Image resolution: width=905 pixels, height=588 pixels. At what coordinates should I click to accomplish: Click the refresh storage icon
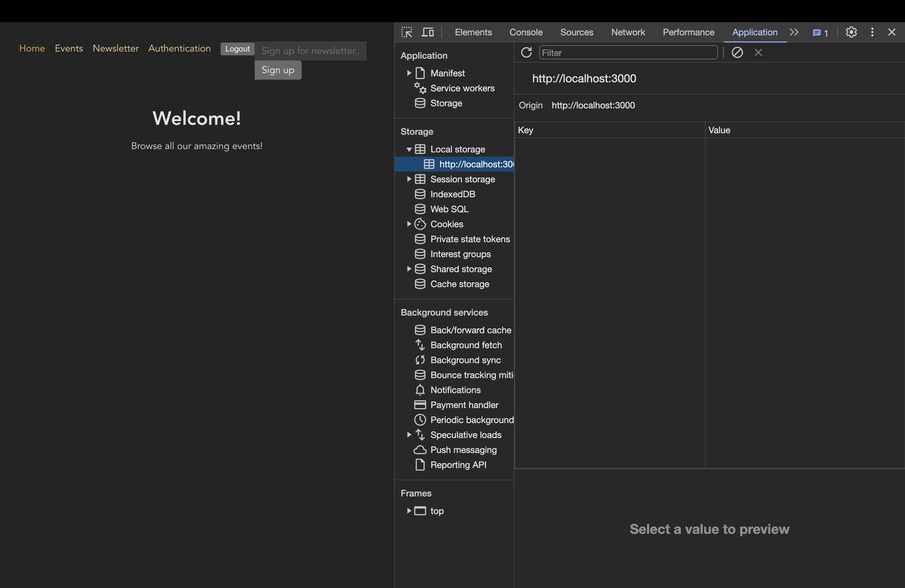(526, 52)
